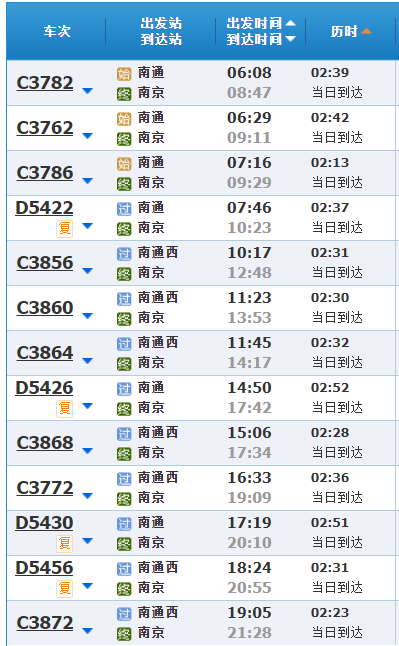Toggle the 历时 duration sort arrow
The width and height of the screenshot is (399, 646).
[x=366, y=31]
